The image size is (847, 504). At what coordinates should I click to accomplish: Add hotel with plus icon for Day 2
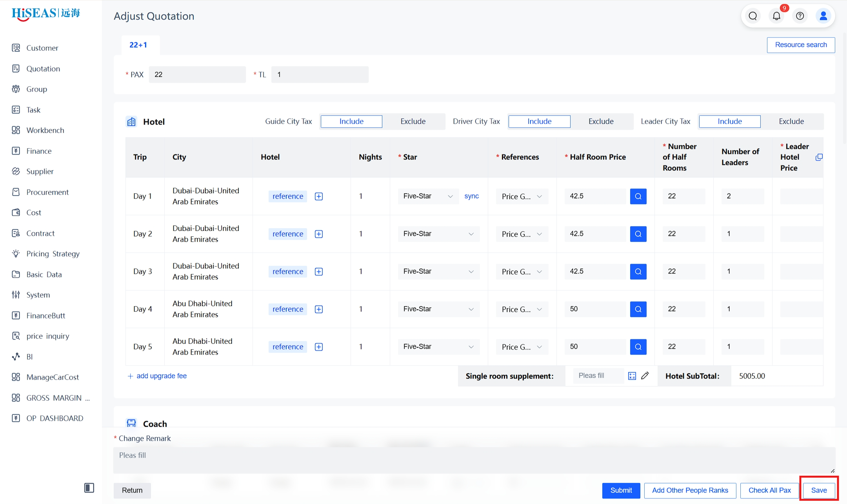click(319, 234)
